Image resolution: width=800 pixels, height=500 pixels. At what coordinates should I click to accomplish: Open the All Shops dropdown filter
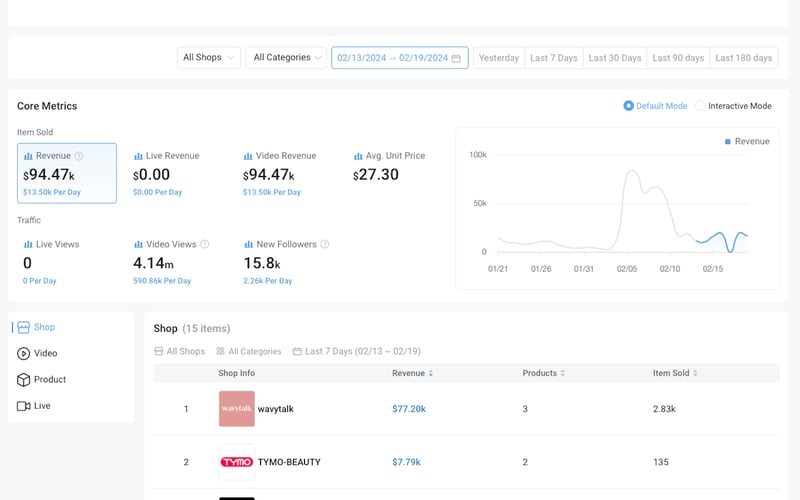209,58
